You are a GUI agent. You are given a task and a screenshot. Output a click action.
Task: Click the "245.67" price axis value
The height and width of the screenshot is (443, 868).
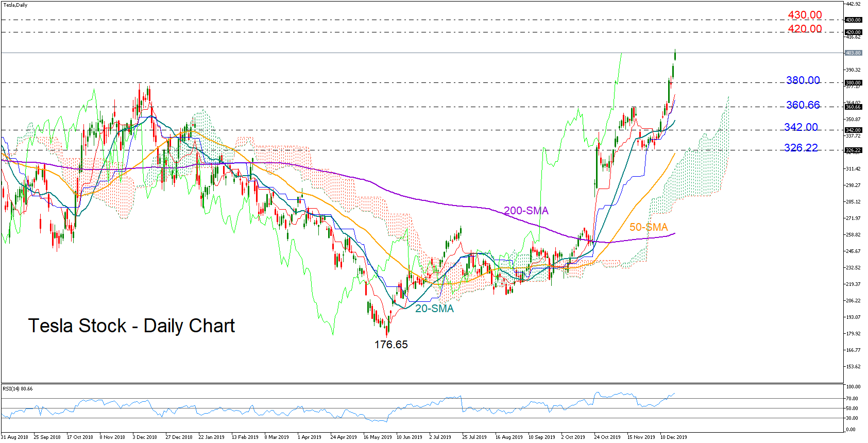[x=853, y=251]
